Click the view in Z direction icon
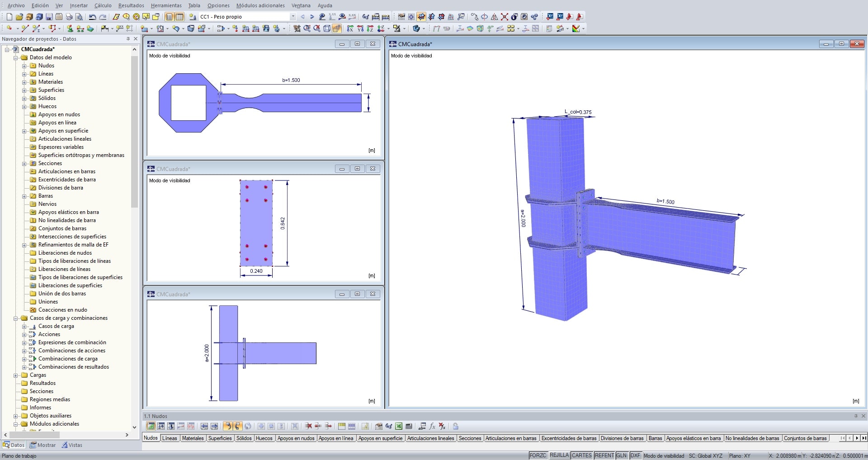Viewport: 868px width, 460px height. [x=370, y=28]
